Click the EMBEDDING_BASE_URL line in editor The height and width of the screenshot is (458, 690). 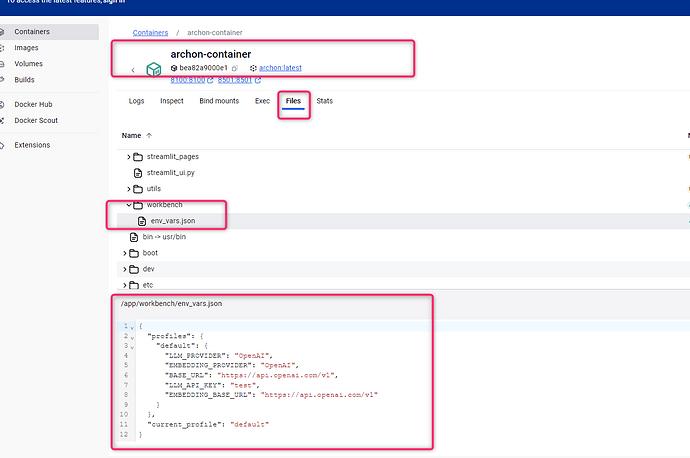click(x=272, y=395)
